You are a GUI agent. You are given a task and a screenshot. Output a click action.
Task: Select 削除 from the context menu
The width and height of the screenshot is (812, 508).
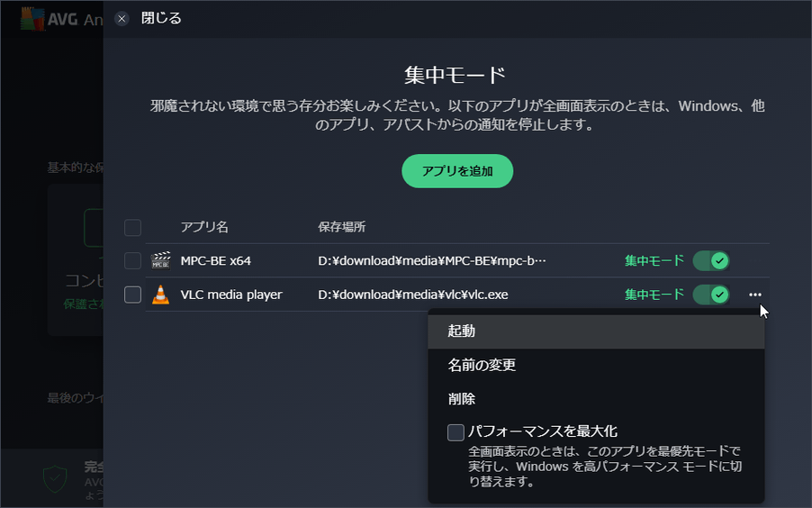pos(596,399)
